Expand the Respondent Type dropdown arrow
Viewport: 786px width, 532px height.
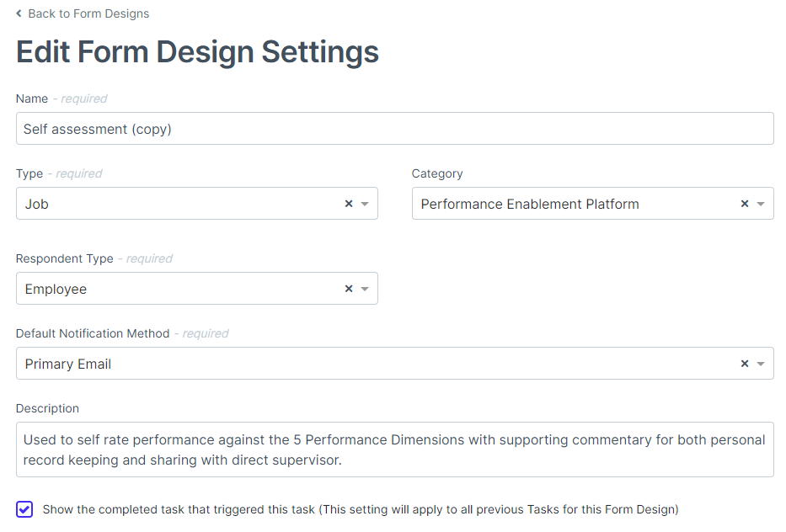365,289
